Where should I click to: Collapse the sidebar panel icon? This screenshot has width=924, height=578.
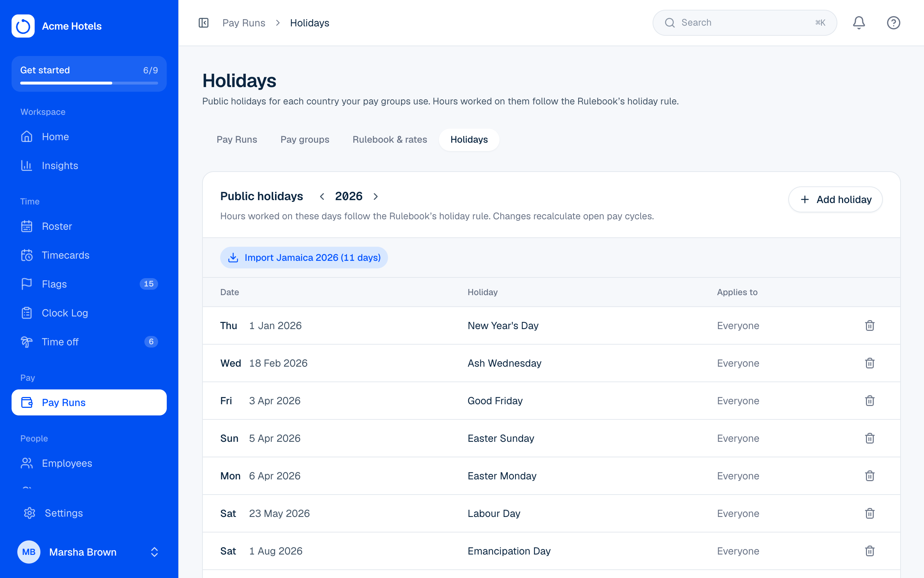point(204,23)
